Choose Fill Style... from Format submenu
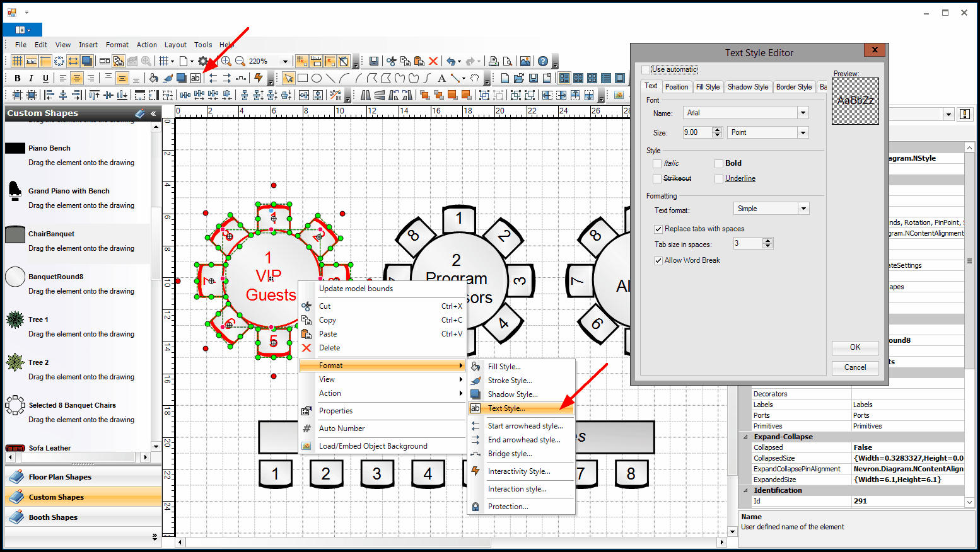 click(x=521, y=367)
